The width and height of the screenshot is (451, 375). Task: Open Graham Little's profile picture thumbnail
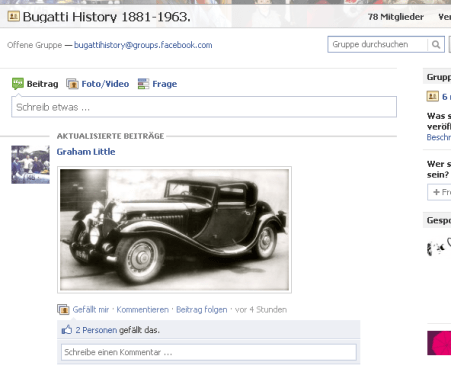pyautogui.click(x=30, y=165)
